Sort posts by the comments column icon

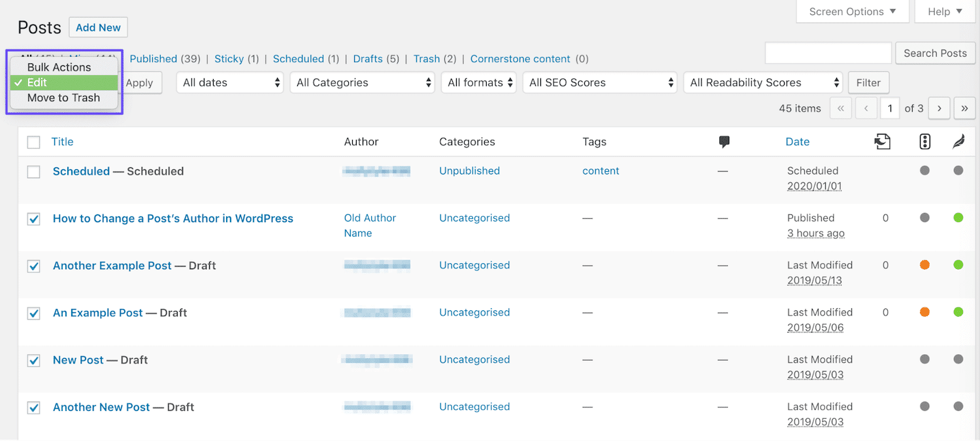coord(724,142)
